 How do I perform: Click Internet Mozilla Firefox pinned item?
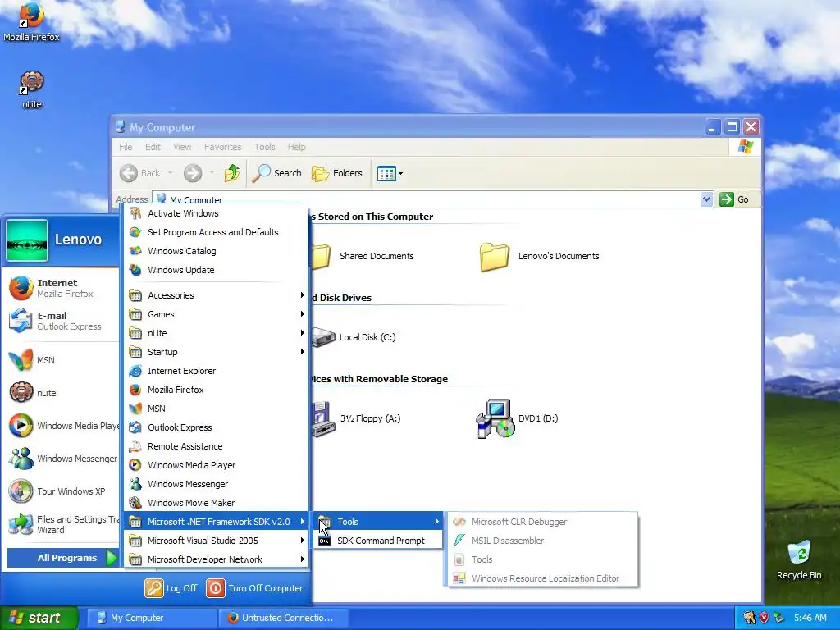(x=62, y=288)
